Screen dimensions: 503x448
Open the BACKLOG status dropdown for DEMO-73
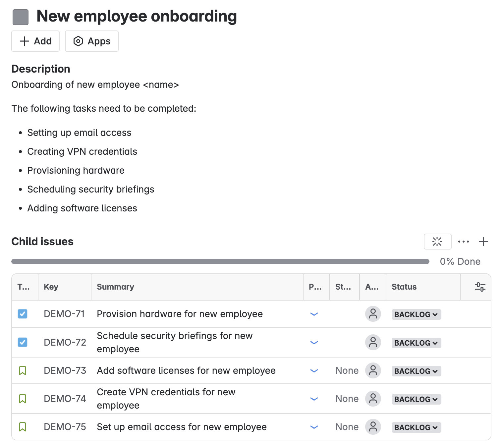point(416,371)
